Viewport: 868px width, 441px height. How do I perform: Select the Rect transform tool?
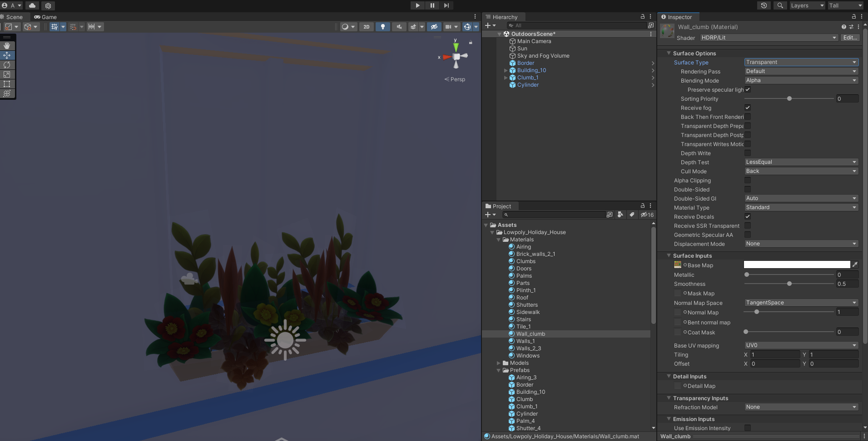7,84
